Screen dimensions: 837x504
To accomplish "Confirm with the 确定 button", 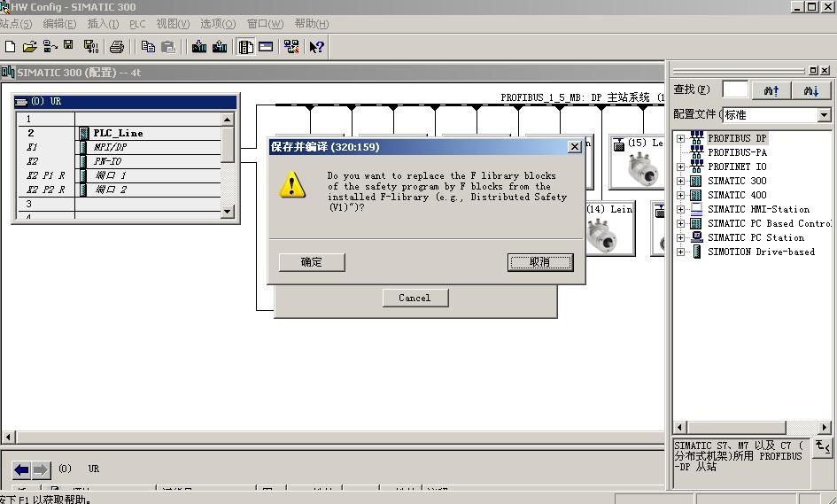I will tap(312, 262).
